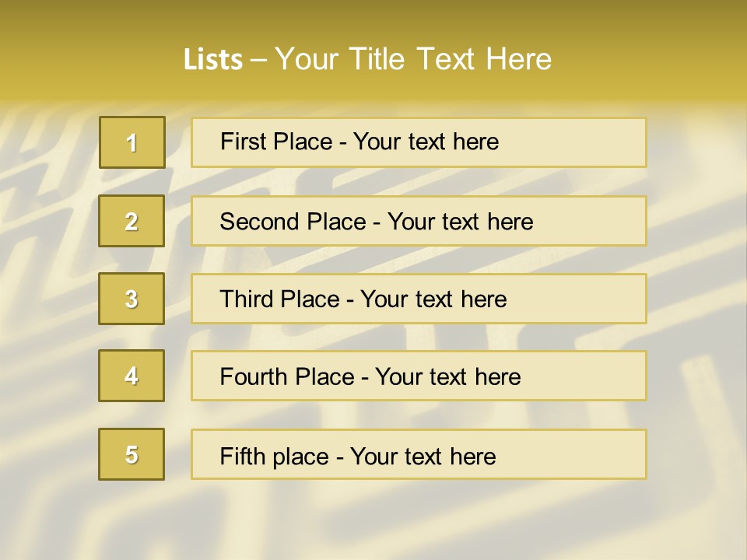The height and width of the screenshot is (560, 747).
Task: Click the number 1 list box
Action: [132, 142]
